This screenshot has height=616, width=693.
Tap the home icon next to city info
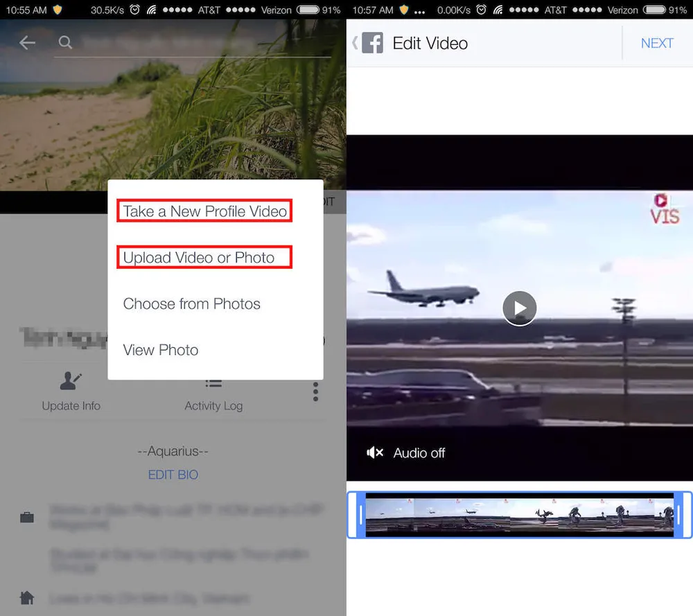(26, 597)
